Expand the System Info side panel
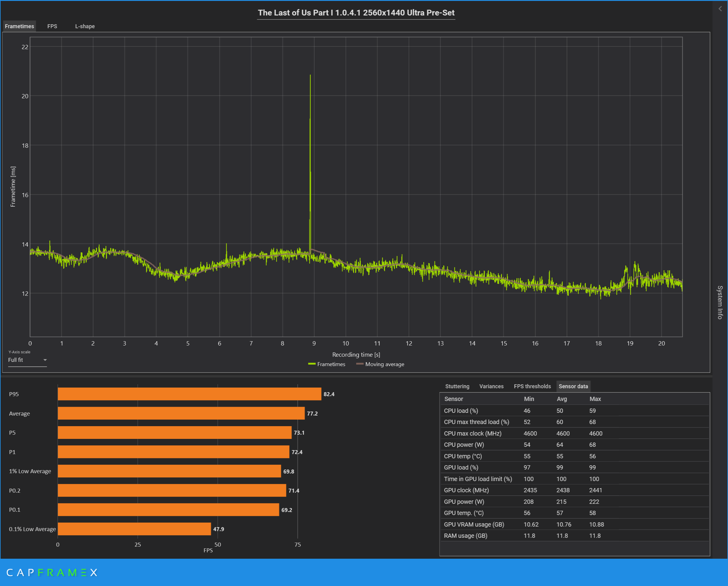This screenshot has height=586, width=728. 720,302
